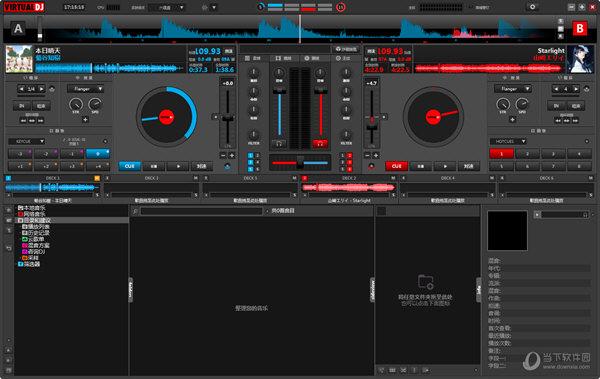Open 历史记录 folder in tree
Viewport: 600px width, 379px height.
(x=36, y=233)
